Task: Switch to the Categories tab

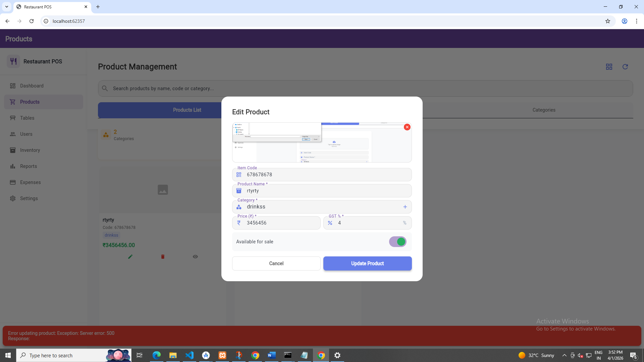Action: (544, 110)
